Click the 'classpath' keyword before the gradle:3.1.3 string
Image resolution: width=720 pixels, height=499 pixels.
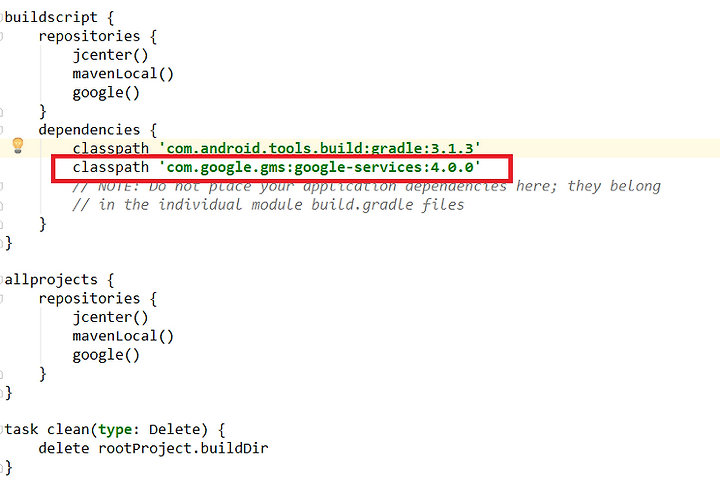(x=111, y=149)
